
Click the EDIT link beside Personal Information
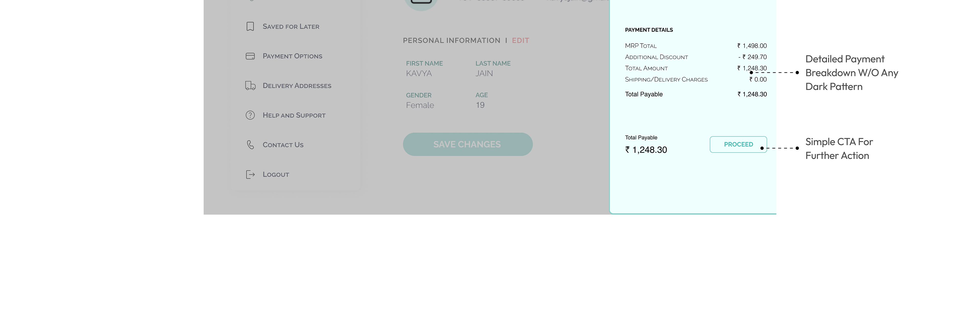(x=520, y=40)
